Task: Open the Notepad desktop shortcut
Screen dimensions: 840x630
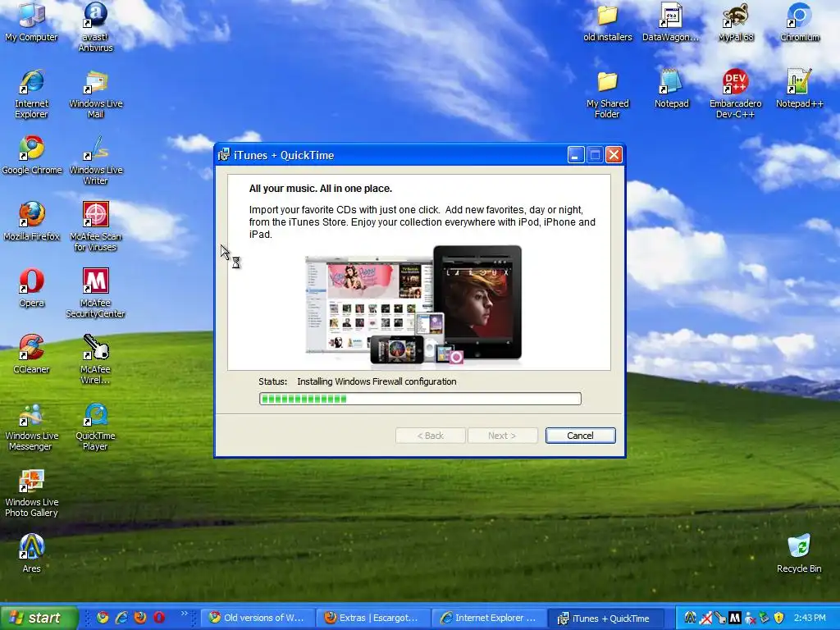Action: click(x=671, y=88)
